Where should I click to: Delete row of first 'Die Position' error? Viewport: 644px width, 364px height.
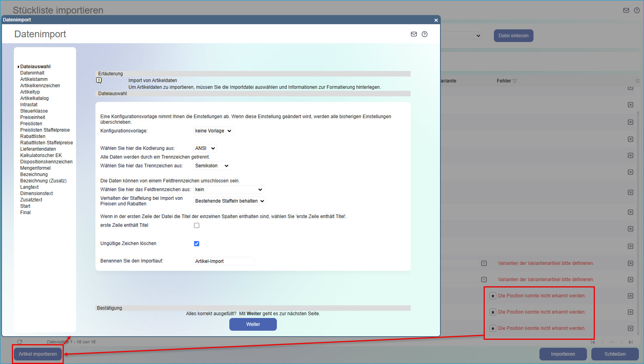point(631,296)
